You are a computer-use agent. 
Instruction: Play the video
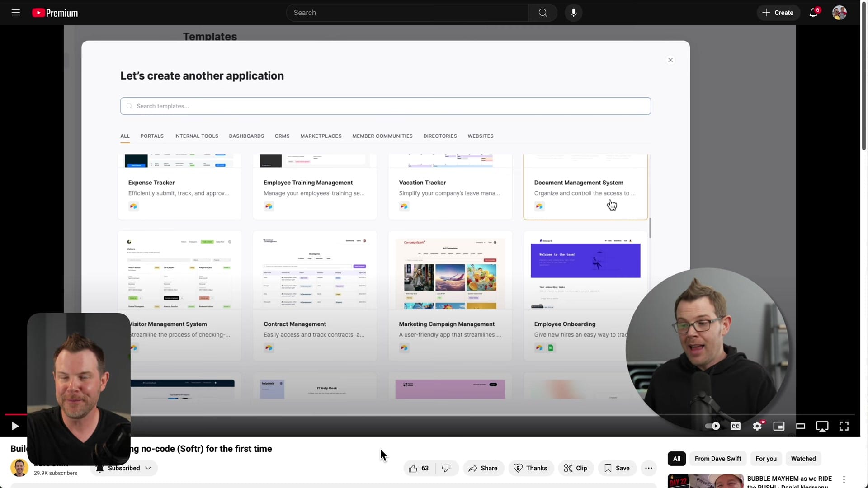15,426
